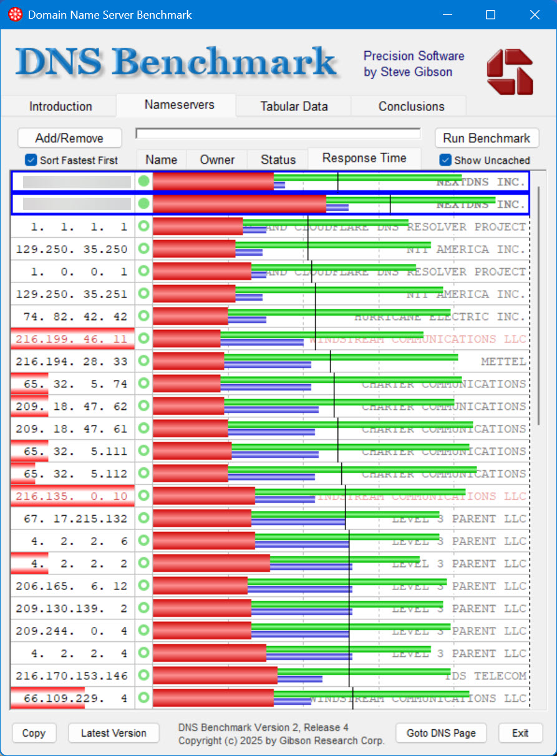This screenshot has width=557, height=756.
Task: Open the Conclusions tab
Action: pos(411,106)
